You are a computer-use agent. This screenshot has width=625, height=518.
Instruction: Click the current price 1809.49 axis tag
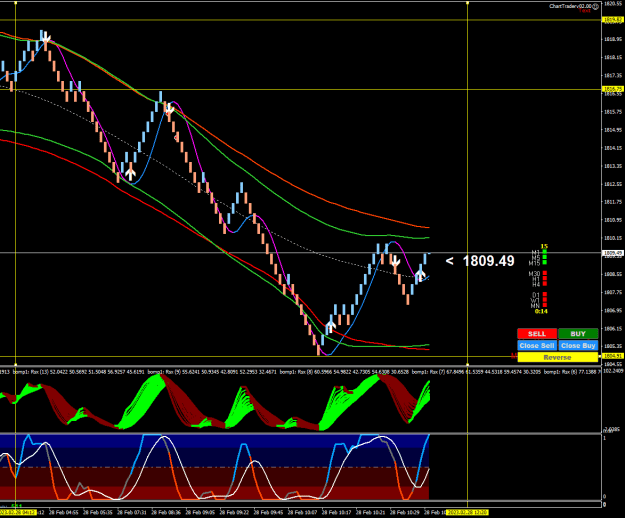(613, 253)
